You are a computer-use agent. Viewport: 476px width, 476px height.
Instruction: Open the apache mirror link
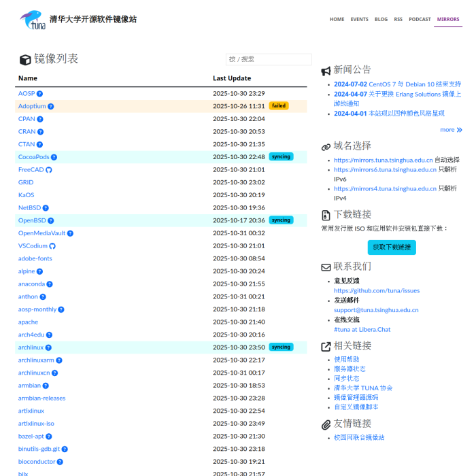coord(28,322)
